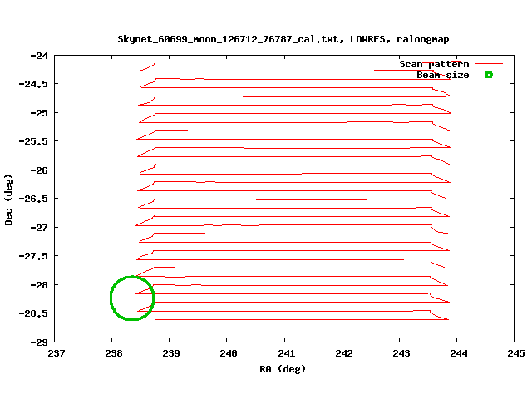Click the y-axis tick label -25
The image size is (532, 399).
[39, 113]
